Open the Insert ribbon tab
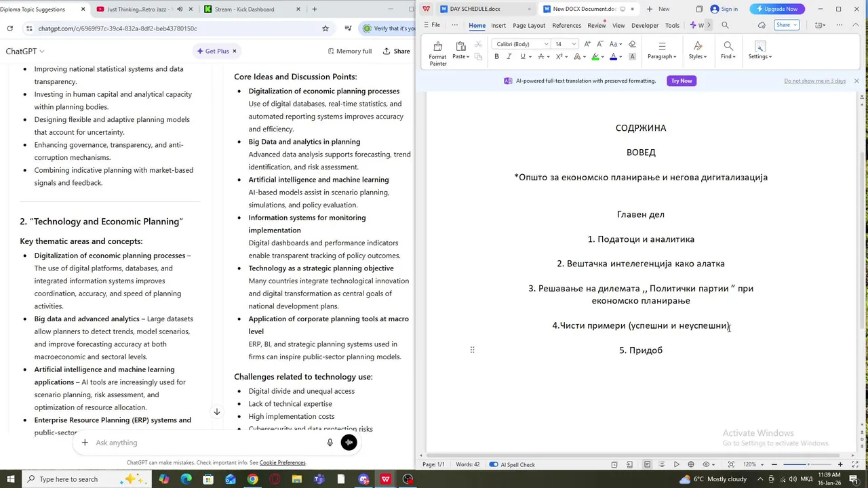868x488 pixels. [x=498, y=25]
